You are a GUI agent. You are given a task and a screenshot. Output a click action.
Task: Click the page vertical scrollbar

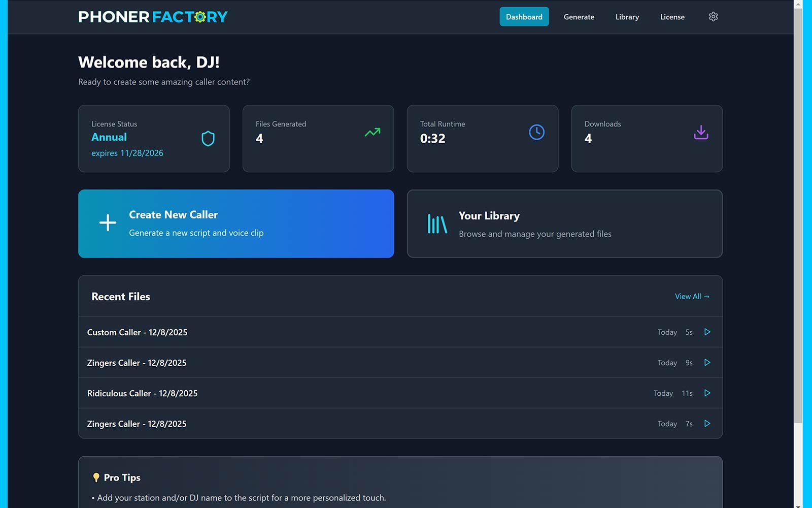(x=798, y=213)
